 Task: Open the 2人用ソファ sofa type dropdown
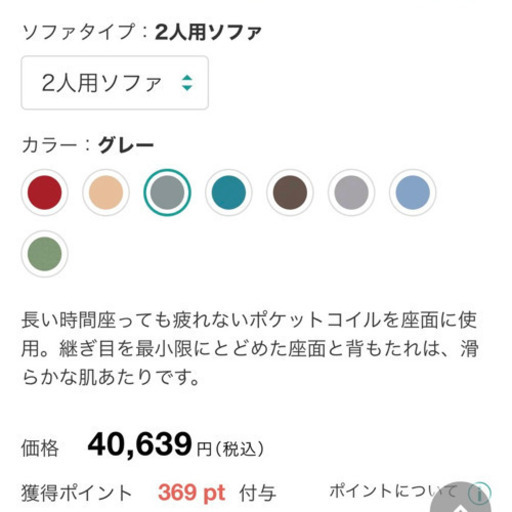pos(115,83)
